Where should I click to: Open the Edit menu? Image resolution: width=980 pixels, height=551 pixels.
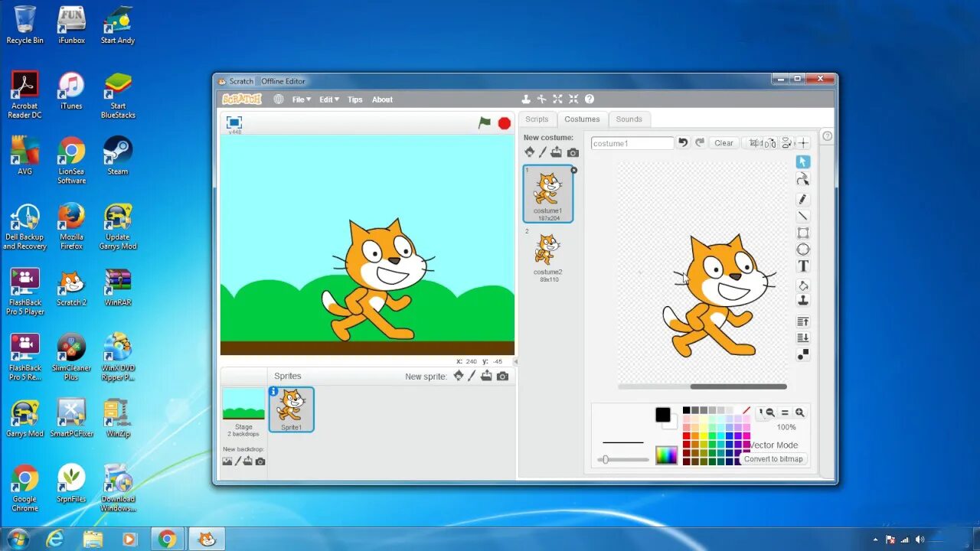[329, 99]
